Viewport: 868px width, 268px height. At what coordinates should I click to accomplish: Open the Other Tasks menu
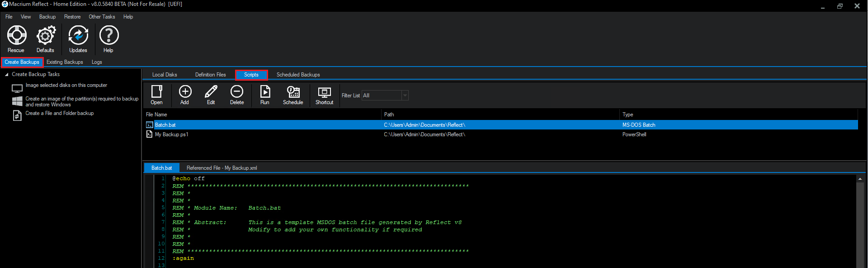tap(102, 17)
